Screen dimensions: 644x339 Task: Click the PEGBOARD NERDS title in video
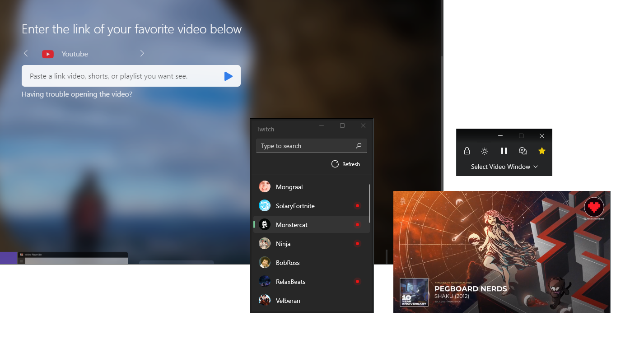click(x=471, y=289)
